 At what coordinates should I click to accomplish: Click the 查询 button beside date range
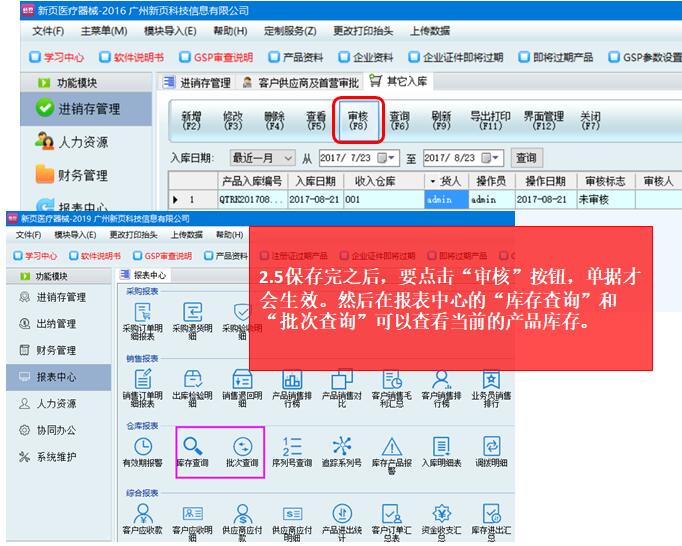click(x=526, y=158)
